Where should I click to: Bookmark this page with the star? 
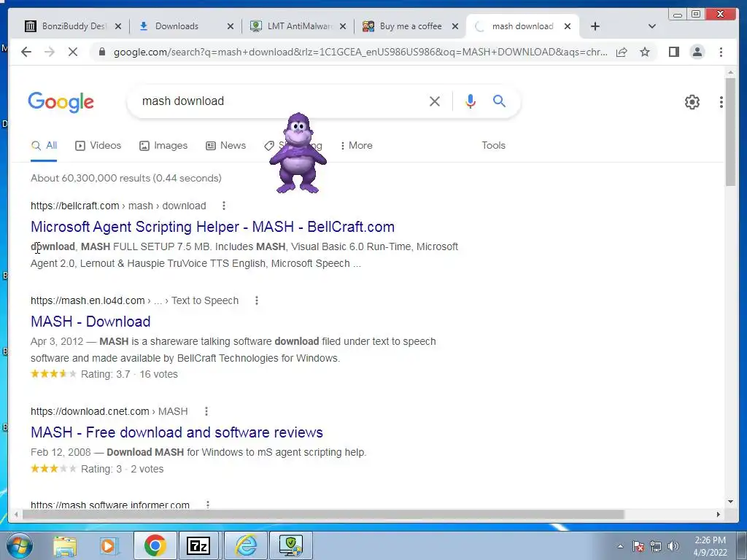645,52
